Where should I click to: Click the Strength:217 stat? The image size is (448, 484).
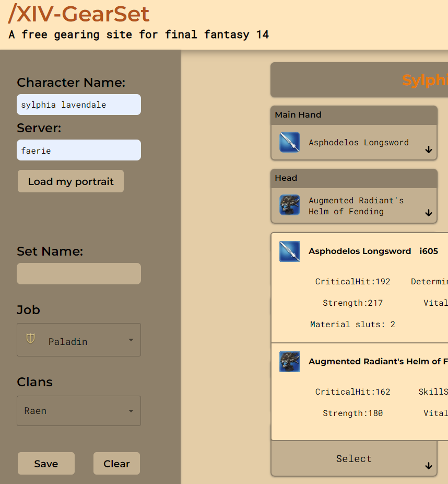click(x=353, y=303)
